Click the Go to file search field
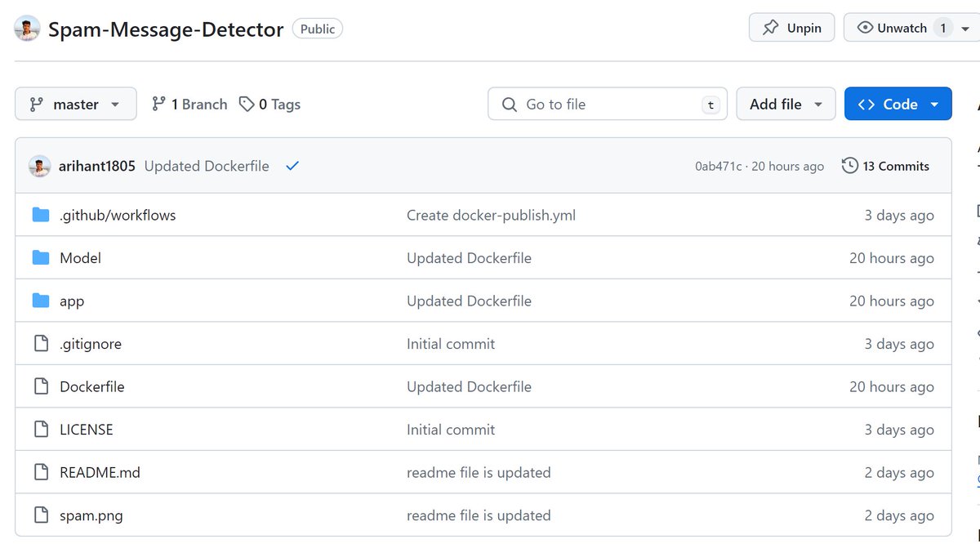This screenshot has height=544, width=980. 608,105
